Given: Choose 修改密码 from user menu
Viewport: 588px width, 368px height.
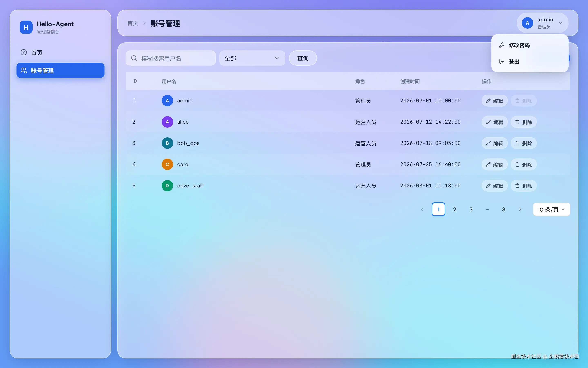Looking at the screenshot, I should (530, 45).
